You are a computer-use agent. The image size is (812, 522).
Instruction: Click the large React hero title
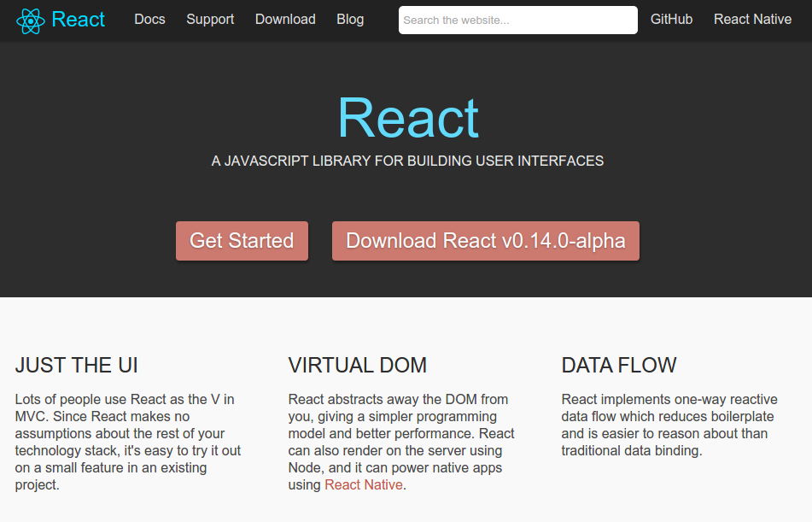click(x=408, y=118)
